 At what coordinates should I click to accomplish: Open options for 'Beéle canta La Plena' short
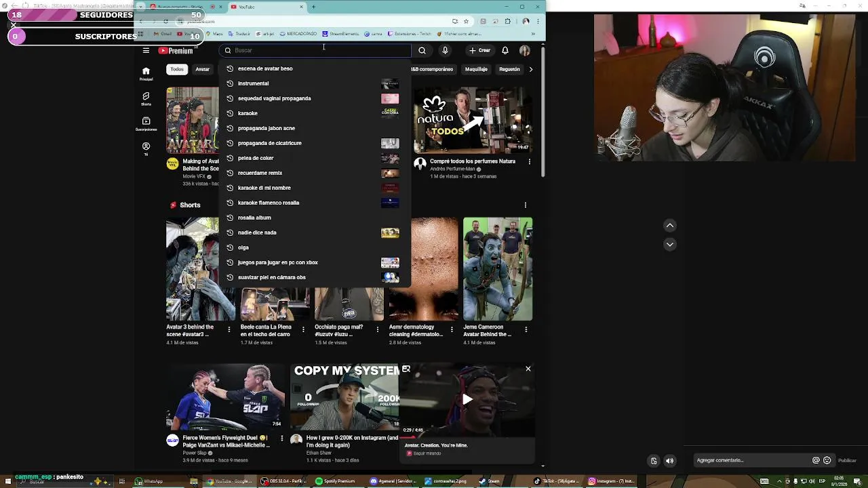(x=303, y=329)
